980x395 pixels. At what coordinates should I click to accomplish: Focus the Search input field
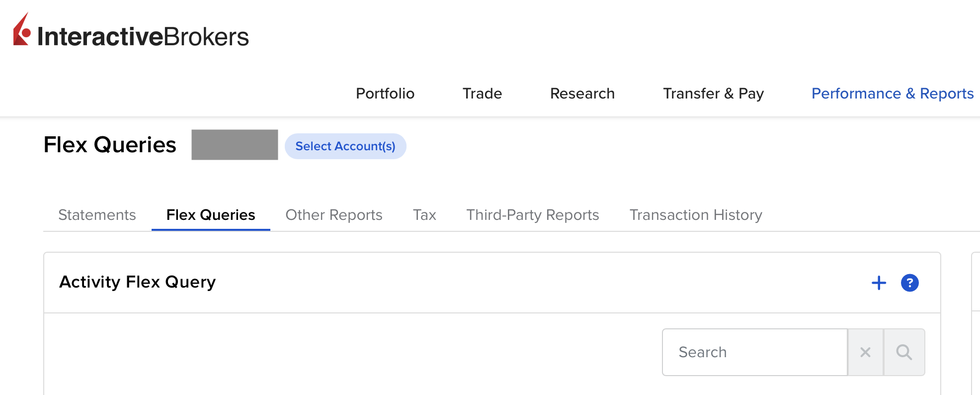755,352
